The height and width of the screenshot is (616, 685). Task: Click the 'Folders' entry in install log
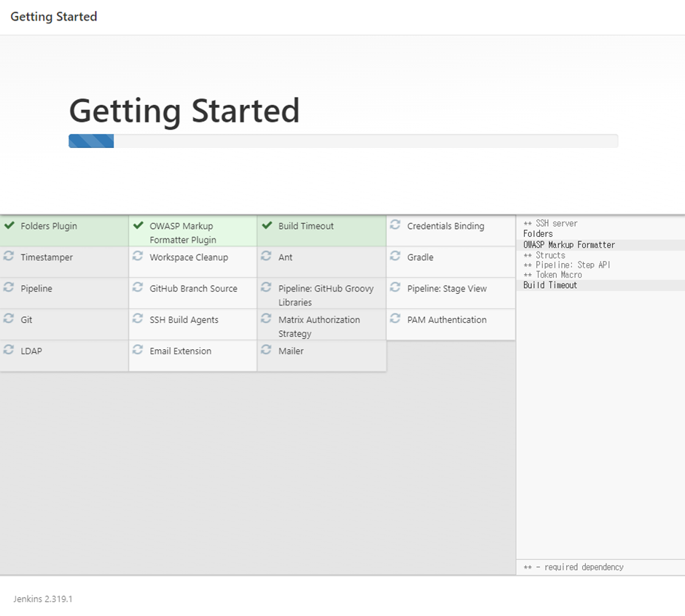(x=538, y=234)
